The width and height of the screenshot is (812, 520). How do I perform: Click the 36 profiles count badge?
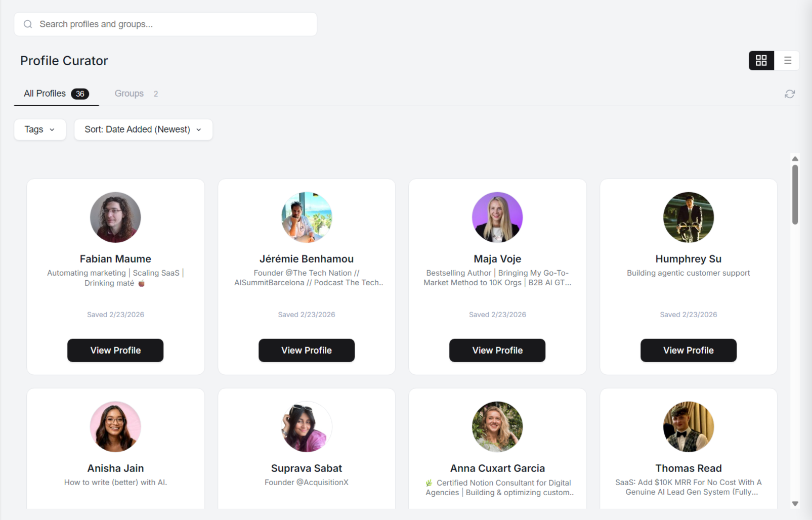tap(79, 94)
